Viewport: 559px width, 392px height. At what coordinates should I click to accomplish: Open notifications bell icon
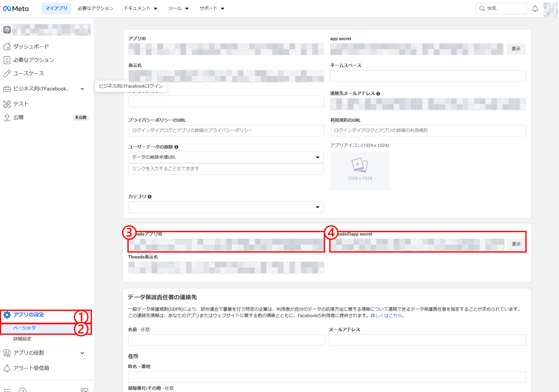point(535,9)
